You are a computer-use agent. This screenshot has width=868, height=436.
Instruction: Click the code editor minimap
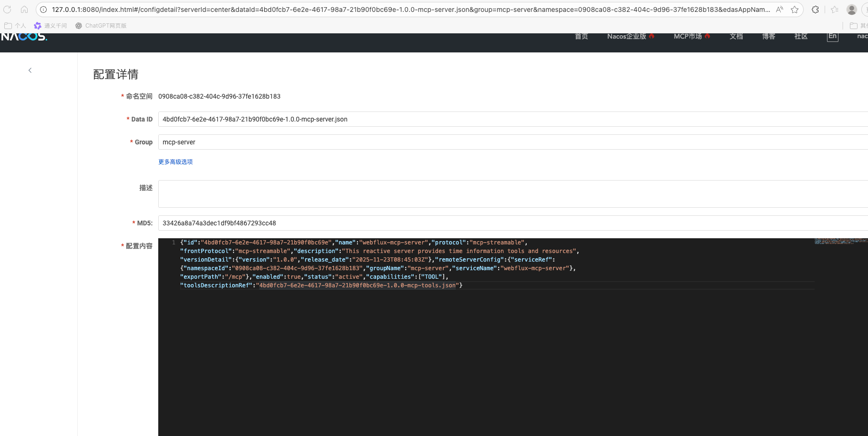[x=840, y=242]
